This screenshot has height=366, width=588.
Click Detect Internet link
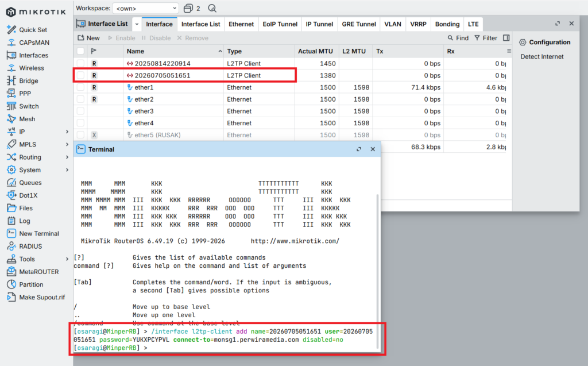[x=542, y=57]
